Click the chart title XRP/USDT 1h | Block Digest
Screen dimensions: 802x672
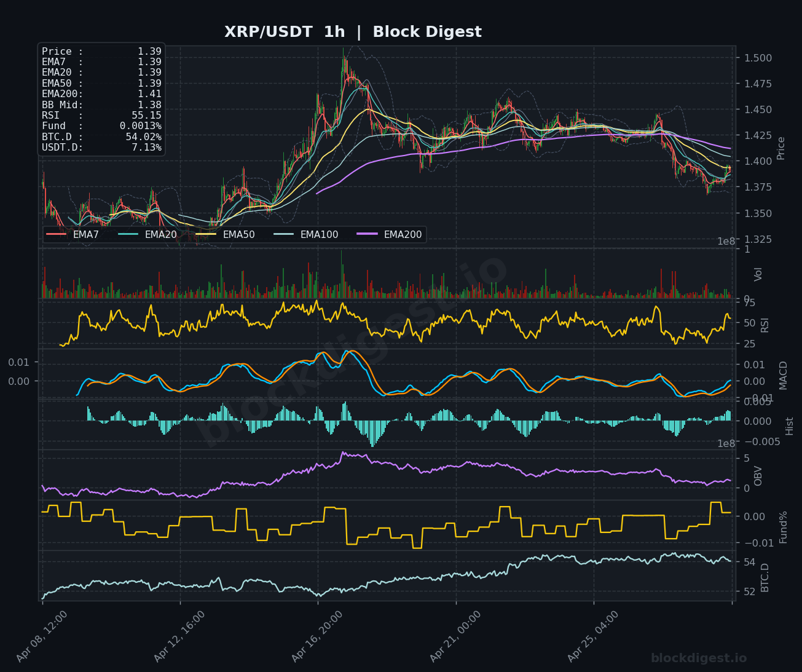[353, 32]
